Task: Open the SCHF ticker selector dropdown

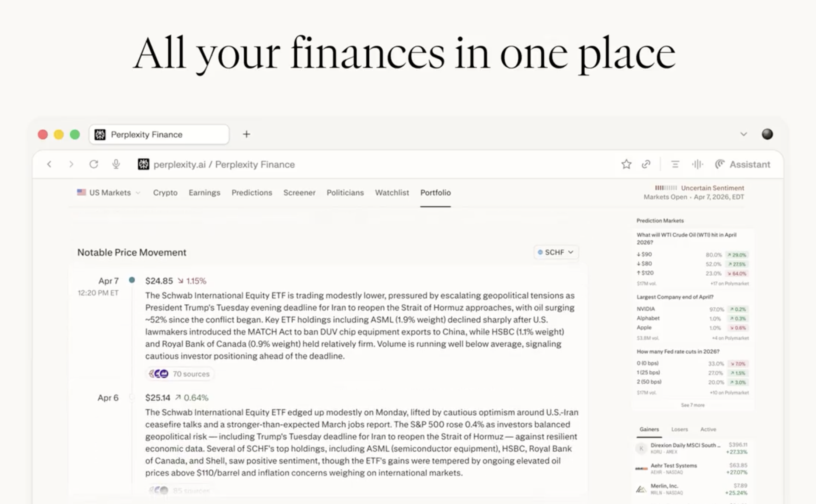Action: 556,252
